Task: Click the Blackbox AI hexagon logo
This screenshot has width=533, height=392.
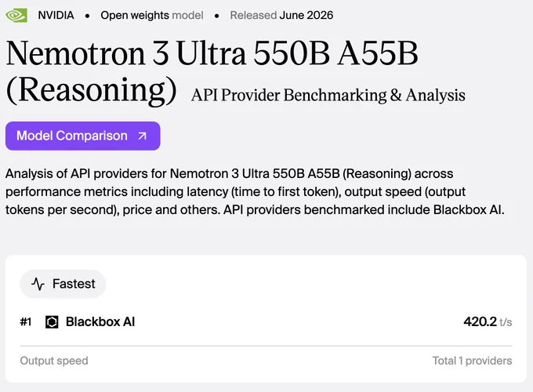Action: (x=52, y=322)
